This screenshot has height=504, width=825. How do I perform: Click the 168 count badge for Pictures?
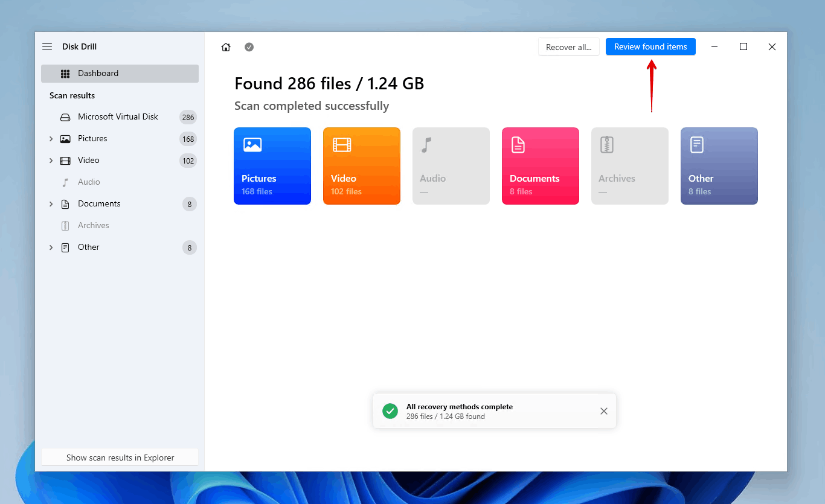coord(188,139)
